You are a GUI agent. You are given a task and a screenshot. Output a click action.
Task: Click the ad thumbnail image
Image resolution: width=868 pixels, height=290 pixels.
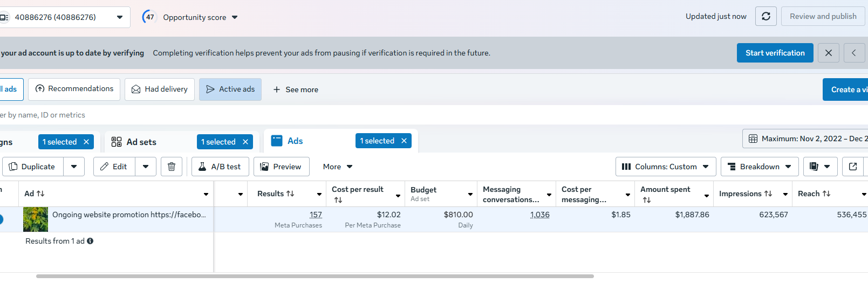point(36,219)
